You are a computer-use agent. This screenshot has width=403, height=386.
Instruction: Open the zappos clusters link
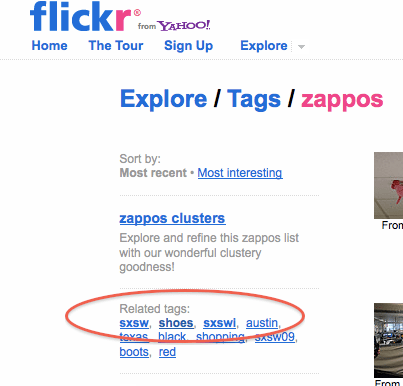click(172, 218)
